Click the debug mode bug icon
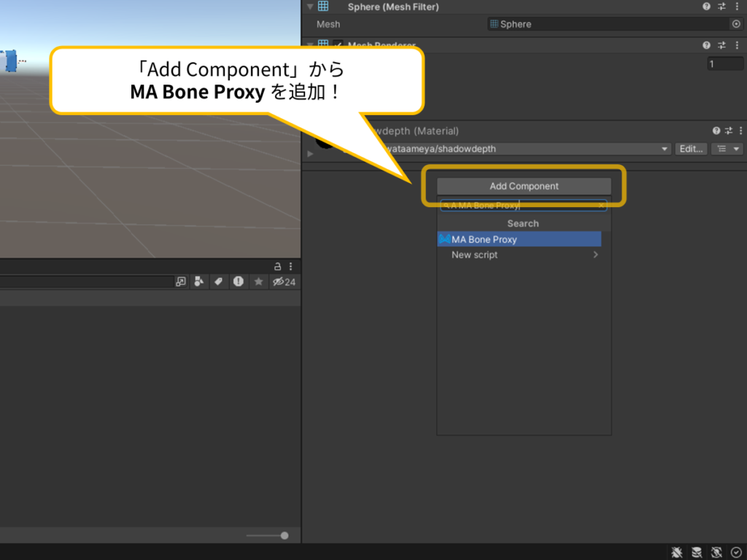Viewport: 747px width, 560px height. click(676, 552)
